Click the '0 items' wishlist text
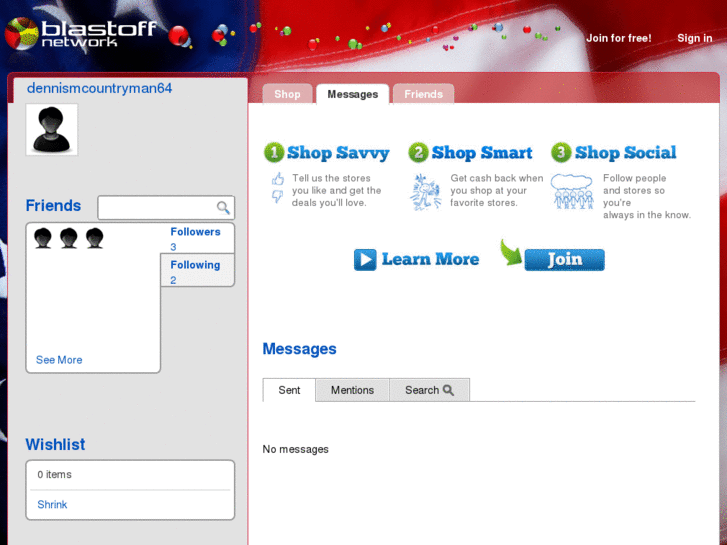 (54, 474)
